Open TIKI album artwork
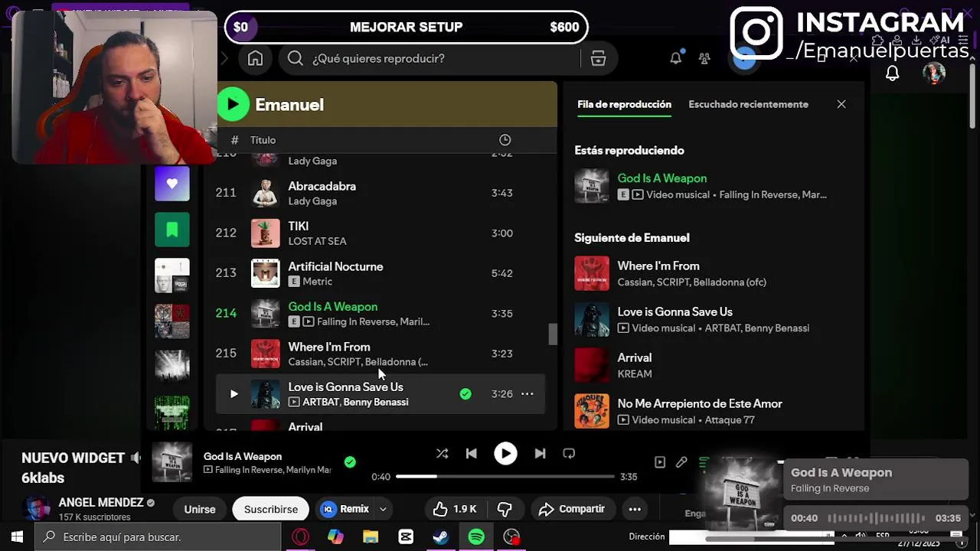This screenshot has width=980, height=551. (x=266, y=233)
